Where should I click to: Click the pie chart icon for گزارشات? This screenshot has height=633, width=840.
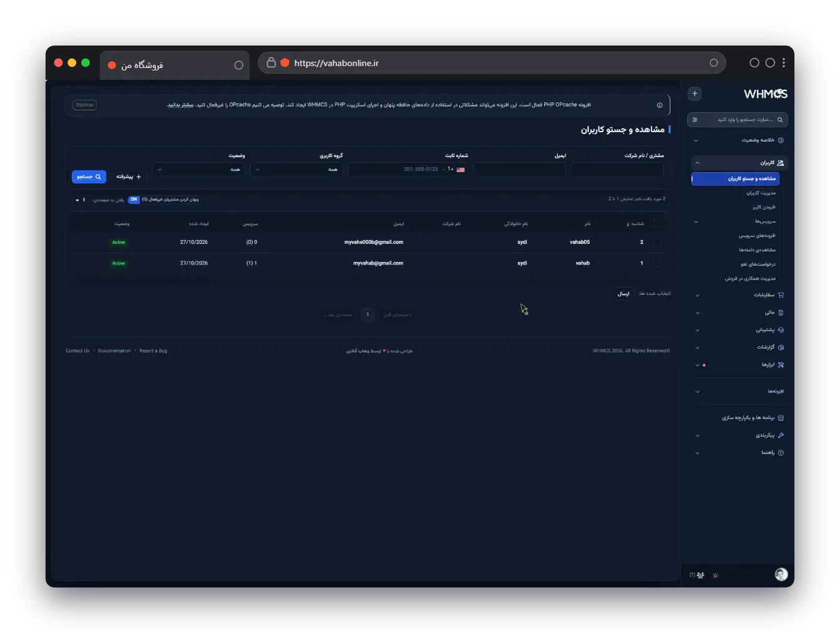781,347
